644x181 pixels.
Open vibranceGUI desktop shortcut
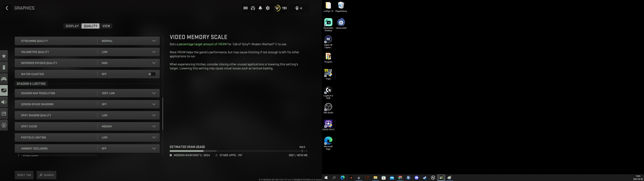click(x=341, y=23)
